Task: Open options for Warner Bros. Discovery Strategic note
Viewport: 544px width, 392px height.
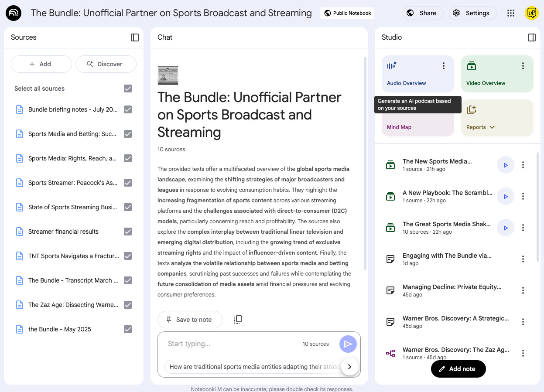Action: pyautogui.click(x=523, y=322)
